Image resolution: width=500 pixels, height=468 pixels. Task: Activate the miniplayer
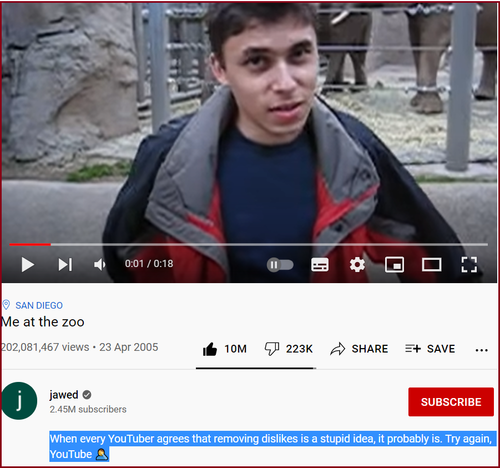pos(394,265)
